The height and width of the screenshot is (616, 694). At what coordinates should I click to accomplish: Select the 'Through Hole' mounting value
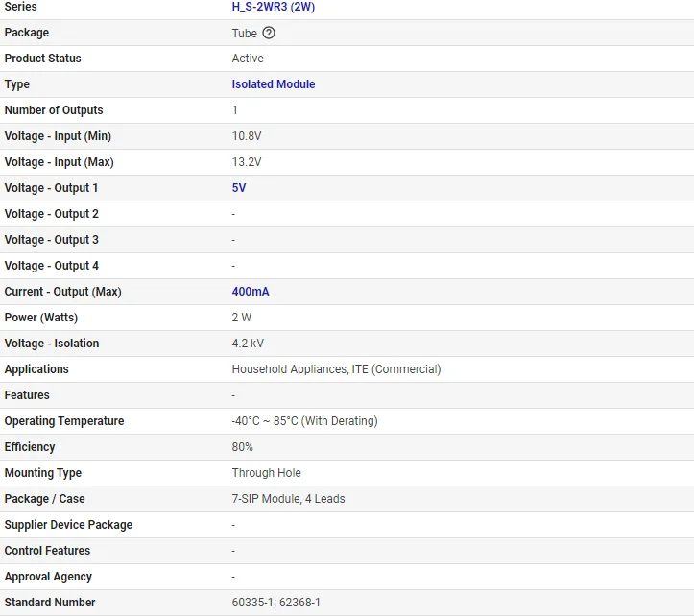pyautogui.click(x=267, y=473)
